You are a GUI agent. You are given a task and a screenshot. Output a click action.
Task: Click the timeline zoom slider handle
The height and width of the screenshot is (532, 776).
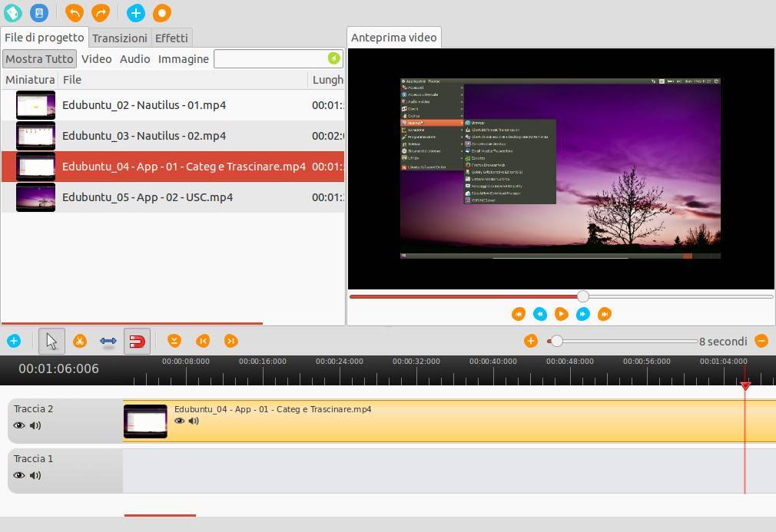[x=557, y=341]
